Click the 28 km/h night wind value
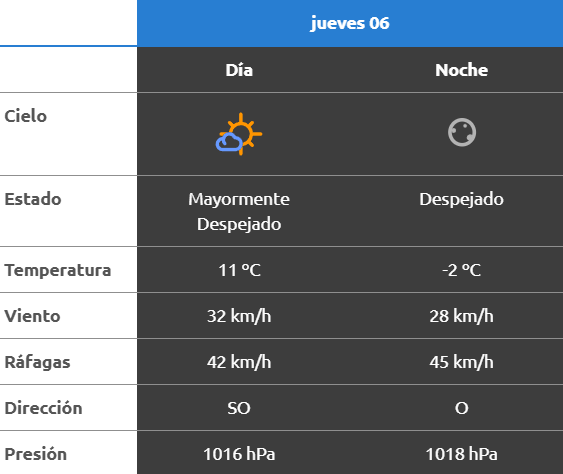Image resolution: width=563 pixels, height=474 pixels. [461, 316]
